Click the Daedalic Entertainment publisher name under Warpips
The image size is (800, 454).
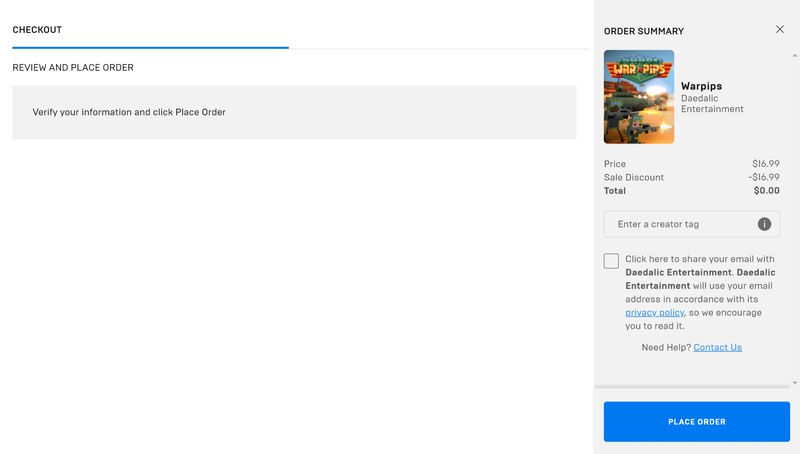(712, 104)
